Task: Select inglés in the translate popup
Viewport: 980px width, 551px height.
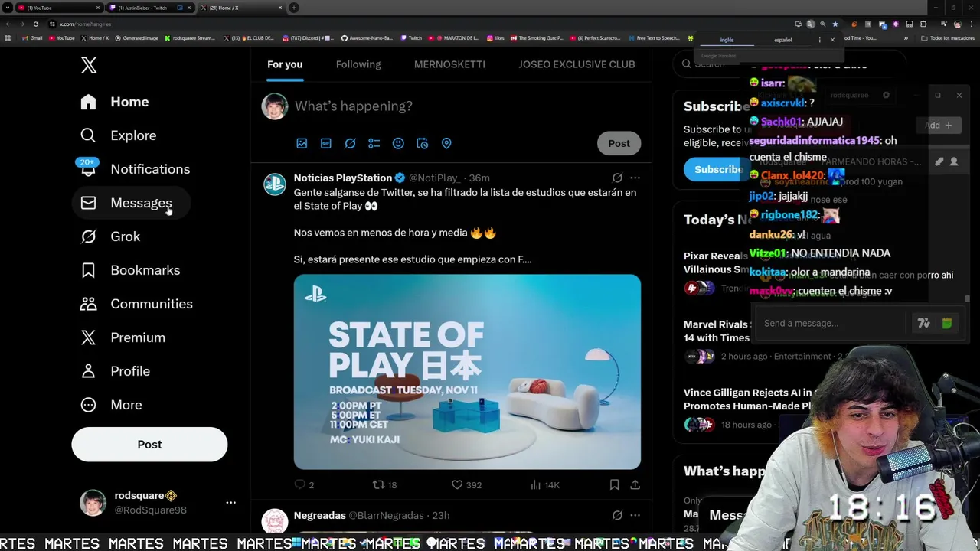Action: coord(727,40)
